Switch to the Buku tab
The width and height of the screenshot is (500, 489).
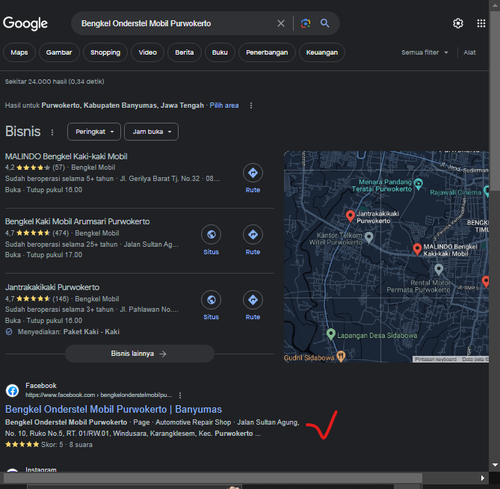(220, 52)
